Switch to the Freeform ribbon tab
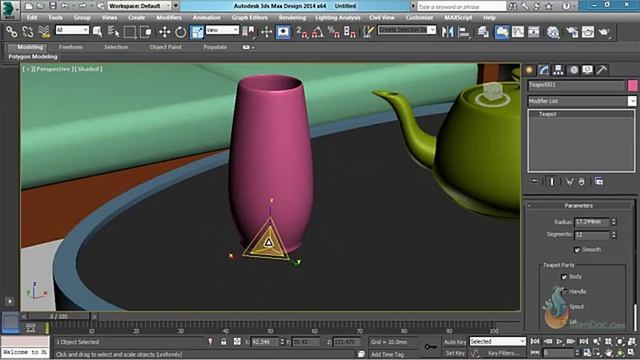The image size is (640, 360). click(71, 47)
